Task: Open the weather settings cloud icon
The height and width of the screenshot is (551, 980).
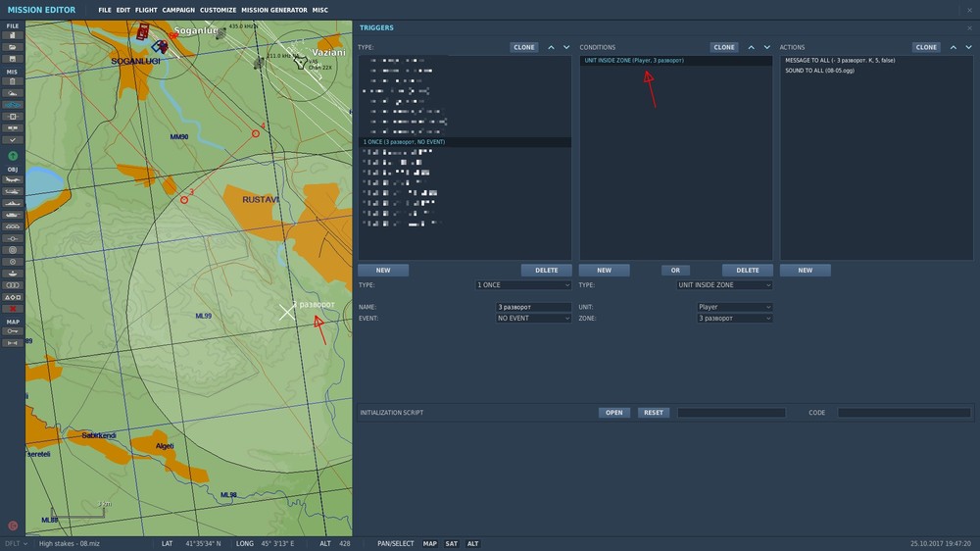Action: pyautogui.click(x=13, y=93)
